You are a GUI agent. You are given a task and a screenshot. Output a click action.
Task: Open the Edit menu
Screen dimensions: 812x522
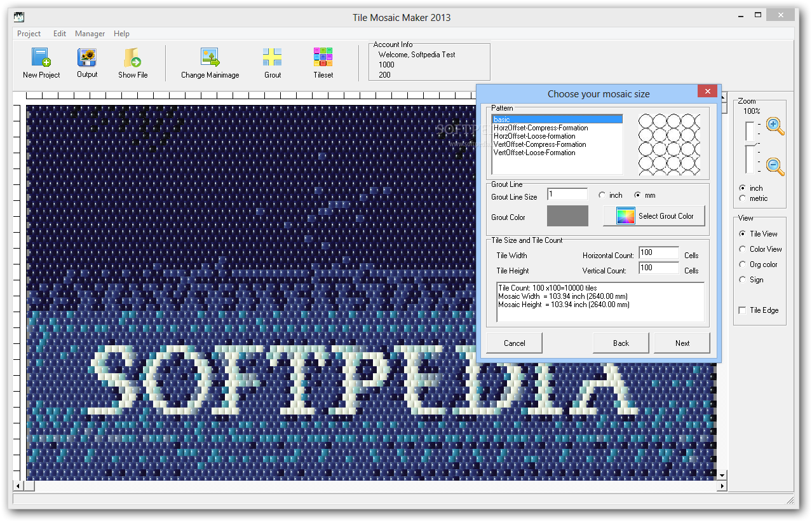point(60,34)
